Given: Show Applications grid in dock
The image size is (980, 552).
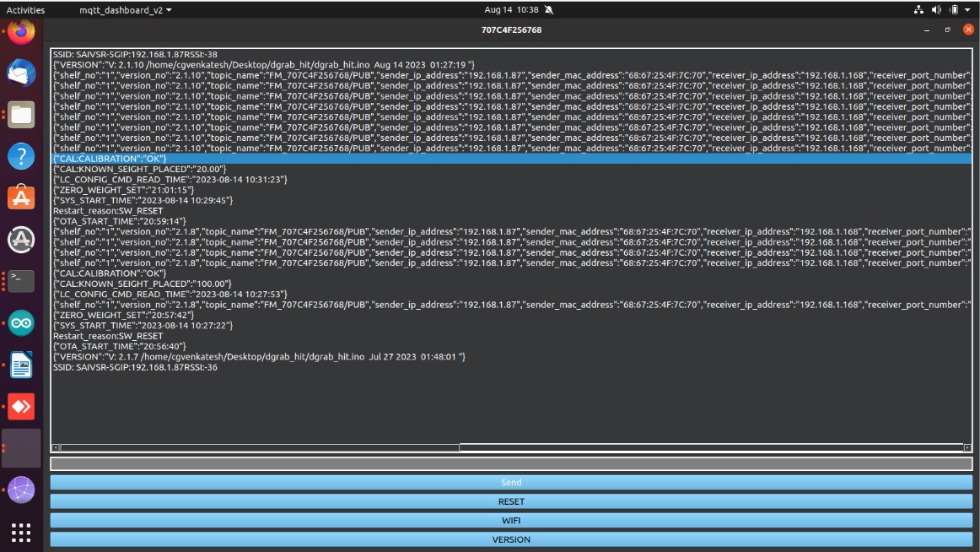Looking at the screenshot, I should [21, 532].
